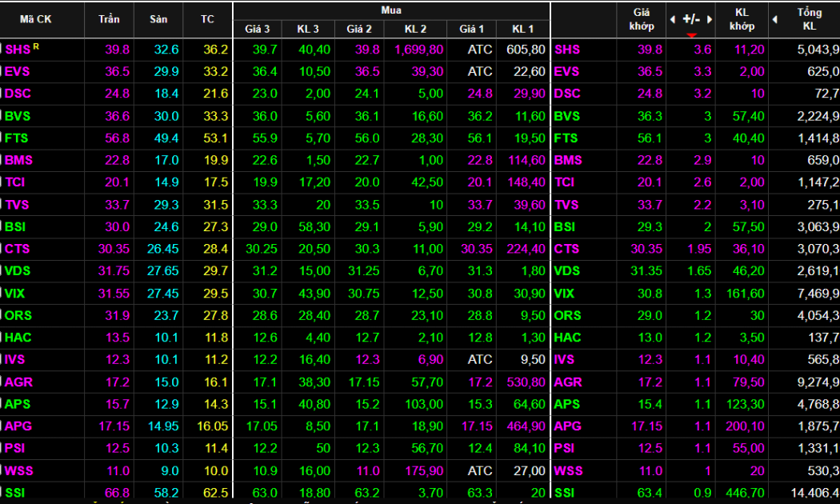Open BSI ticker in the Mã CK column
Image resolution: width=840 pixels, height=504 pixels.
(15, 226)
